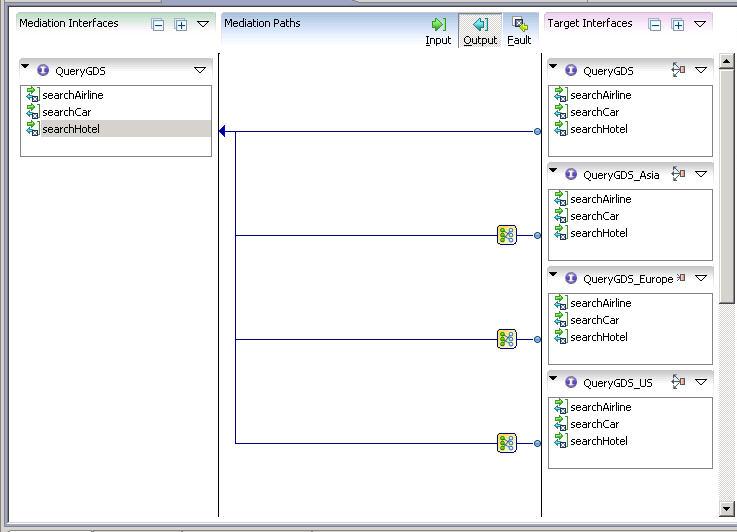737x532 pixels.
Task: Open QueryGDS_Asia dropdown menu
Action: [x=701, y=174]
